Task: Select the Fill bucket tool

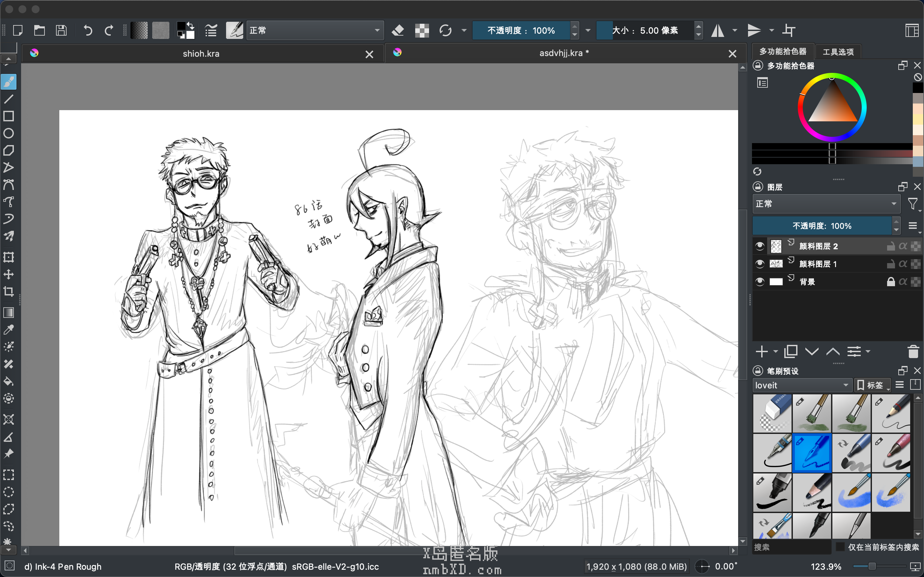Action: (x=8, y=381)
